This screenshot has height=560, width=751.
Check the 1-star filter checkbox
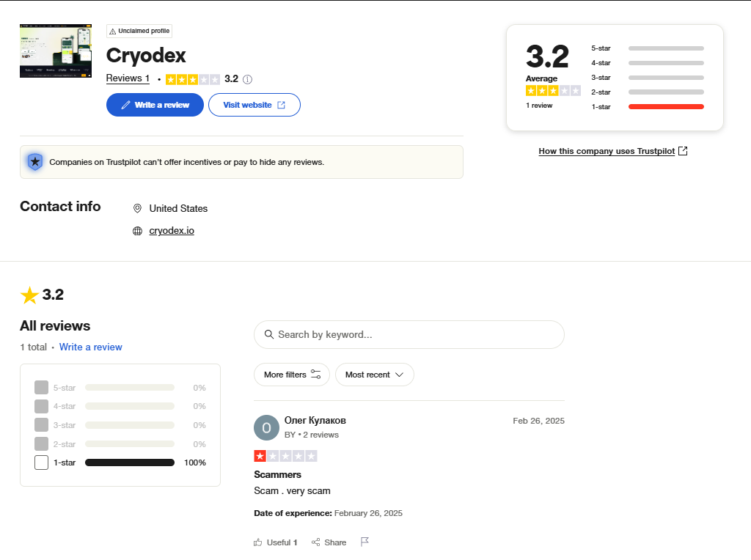click(x=41, y=462)
